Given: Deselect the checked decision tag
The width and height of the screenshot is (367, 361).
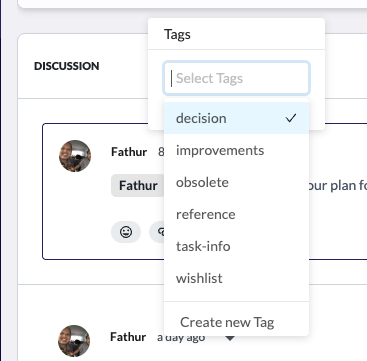Looking at the screenshot, I should tap(236, 118).
